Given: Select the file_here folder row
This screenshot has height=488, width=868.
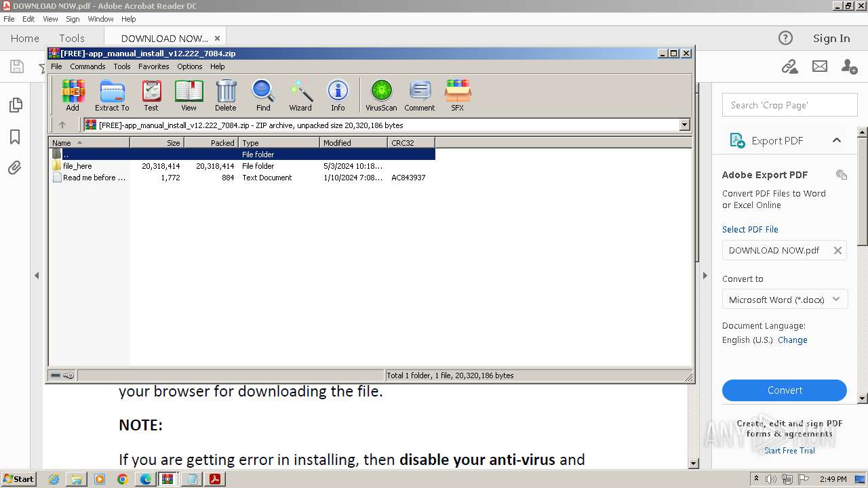Looking at the screenshot, I should click(242, 166).
